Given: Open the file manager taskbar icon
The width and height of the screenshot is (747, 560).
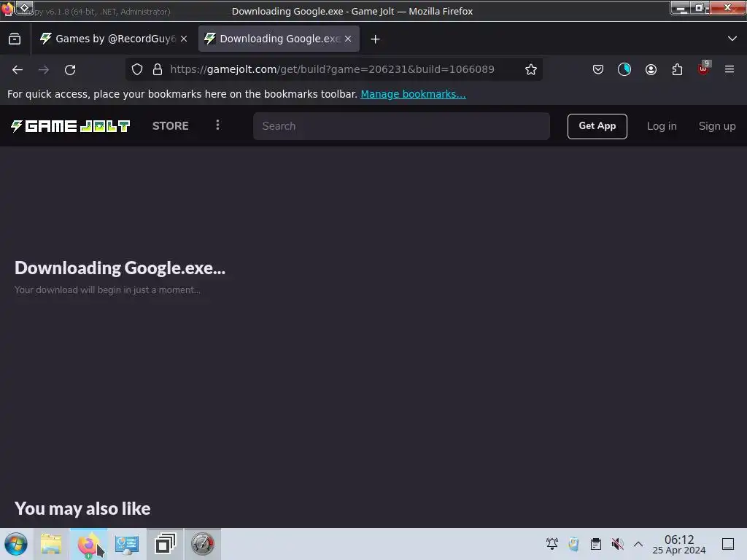Looking at the screenshot, I should [x=52, y=544].
